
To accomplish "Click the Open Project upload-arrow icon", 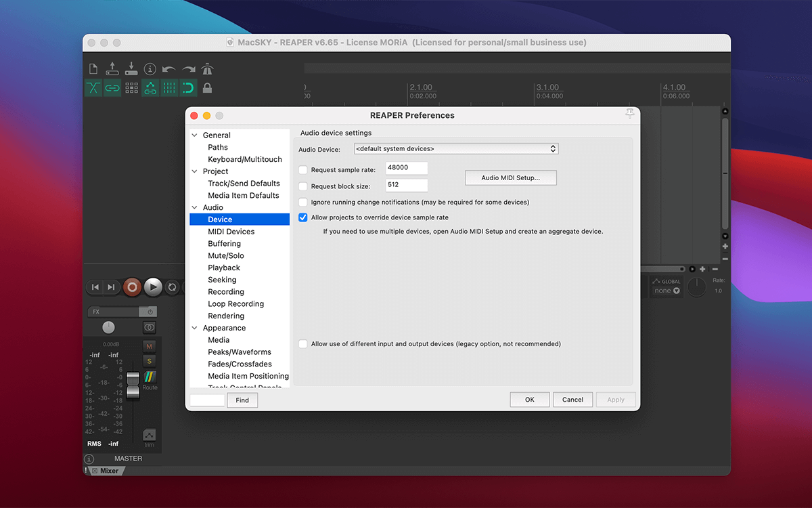I will pos(112,69).
